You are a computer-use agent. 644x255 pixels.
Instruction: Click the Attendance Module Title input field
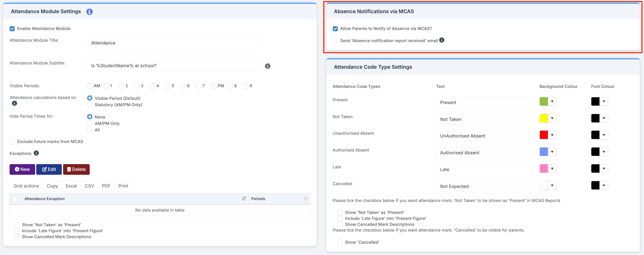pos(172,43)
